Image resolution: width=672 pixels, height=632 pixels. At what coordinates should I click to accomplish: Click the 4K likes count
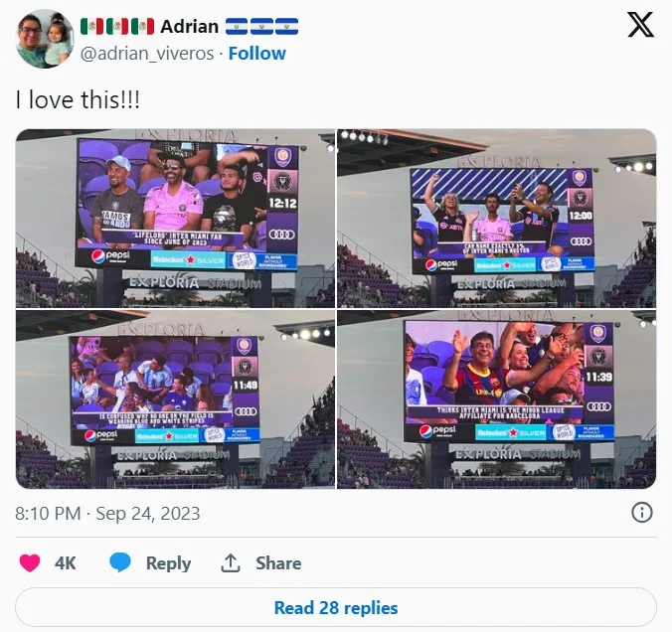point(66,563)
